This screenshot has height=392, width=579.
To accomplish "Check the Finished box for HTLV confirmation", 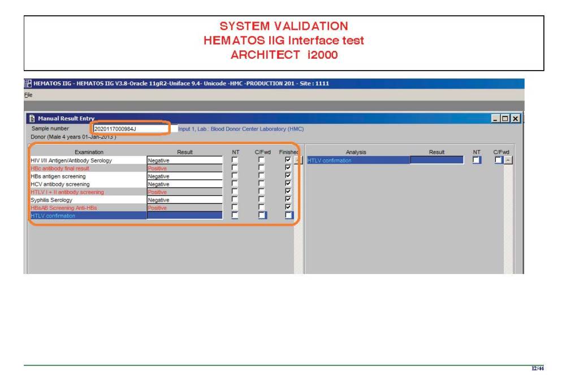I will click(289, 215).
